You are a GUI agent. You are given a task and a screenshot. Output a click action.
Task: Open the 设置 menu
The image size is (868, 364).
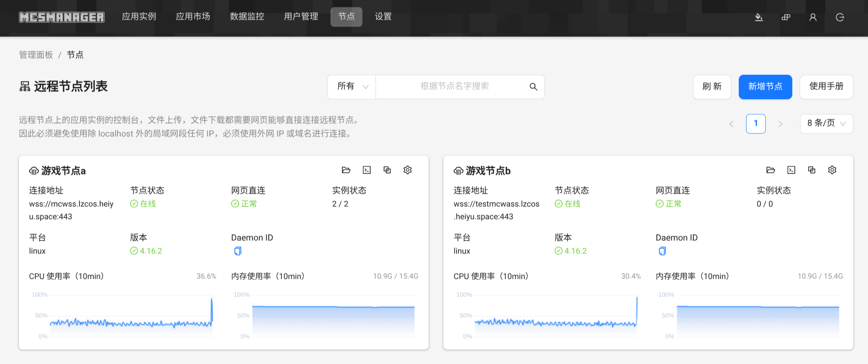(383, 17)
